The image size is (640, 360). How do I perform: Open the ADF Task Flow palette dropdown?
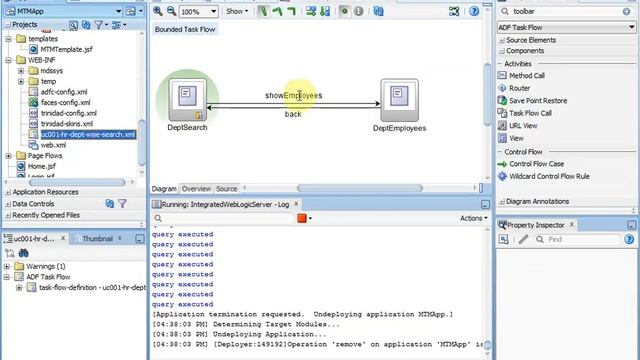pyautogui.click(x=567, y=28)
